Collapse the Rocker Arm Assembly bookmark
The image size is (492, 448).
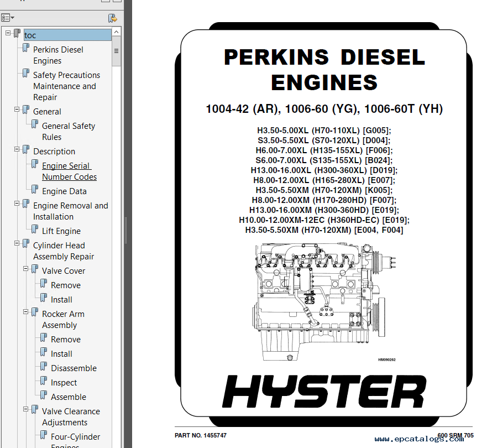click(x=26, y=312)
